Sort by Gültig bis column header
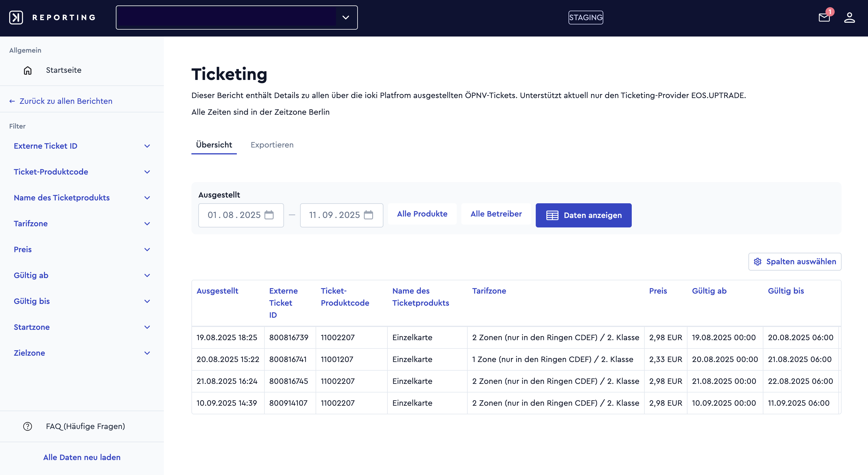 coord(786,291)
